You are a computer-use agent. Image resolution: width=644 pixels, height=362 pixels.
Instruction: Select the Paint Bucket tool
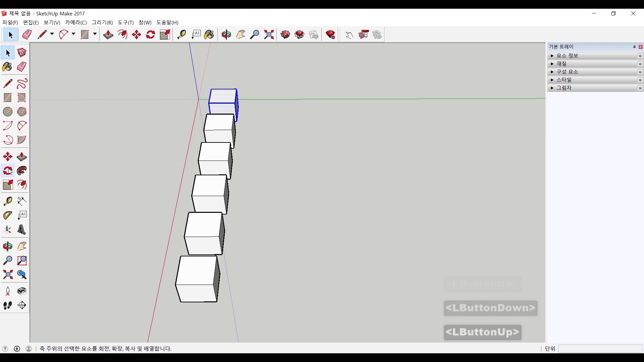coord(7,67)
